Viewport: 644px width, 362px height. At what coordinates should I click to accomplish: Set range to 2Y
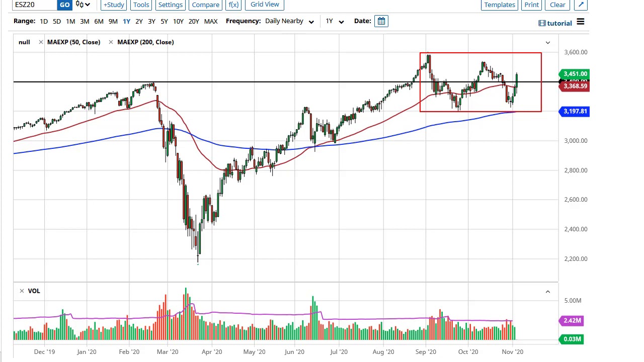[139, 21]
